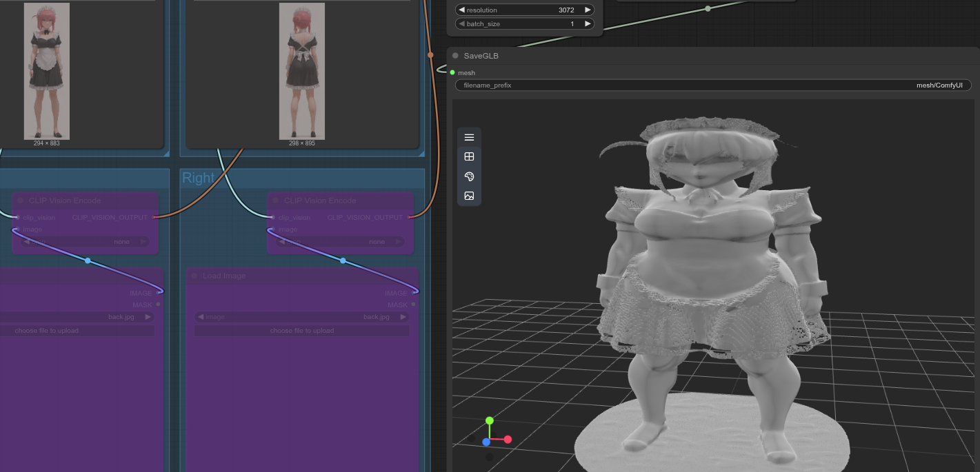Click the orange link dot left of SaveGLB

(x=430, y=54)
